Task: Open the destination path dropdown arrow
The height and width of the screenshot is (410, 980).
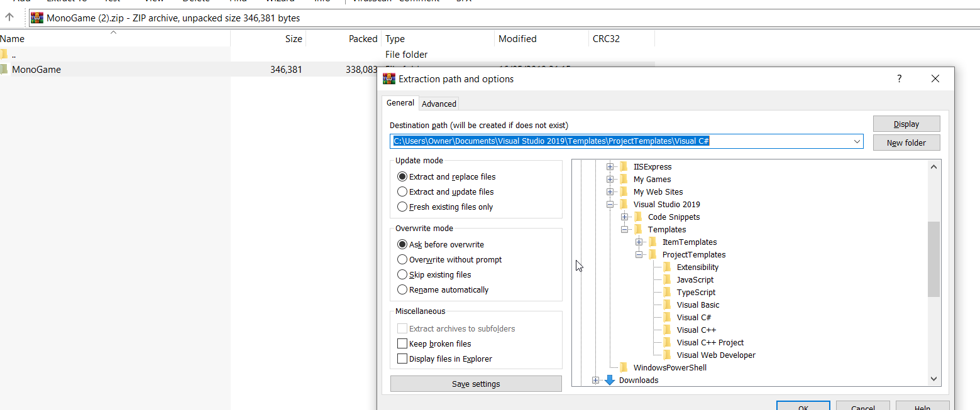Action: point(857,141)
